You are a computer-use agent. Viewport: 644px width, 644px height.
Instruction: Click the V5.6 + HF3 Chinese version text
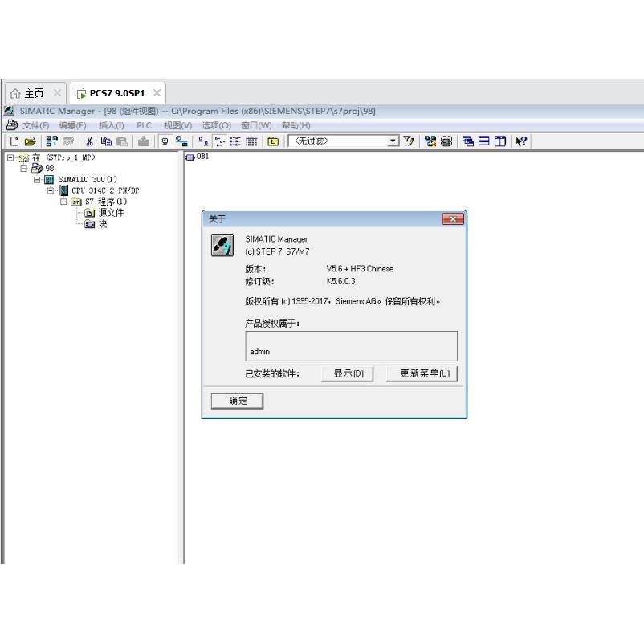pos(360,269)
